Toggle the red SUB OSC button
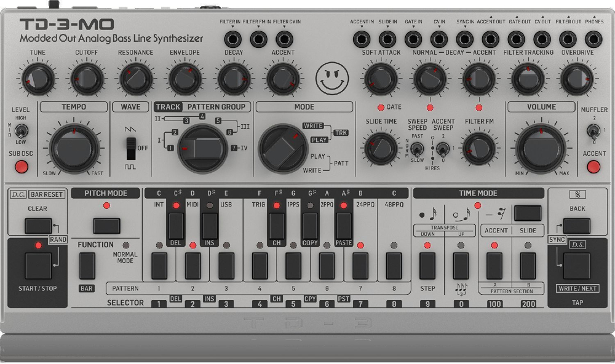The width and height of the screenshot is (615, 364). tap(21, 167)
